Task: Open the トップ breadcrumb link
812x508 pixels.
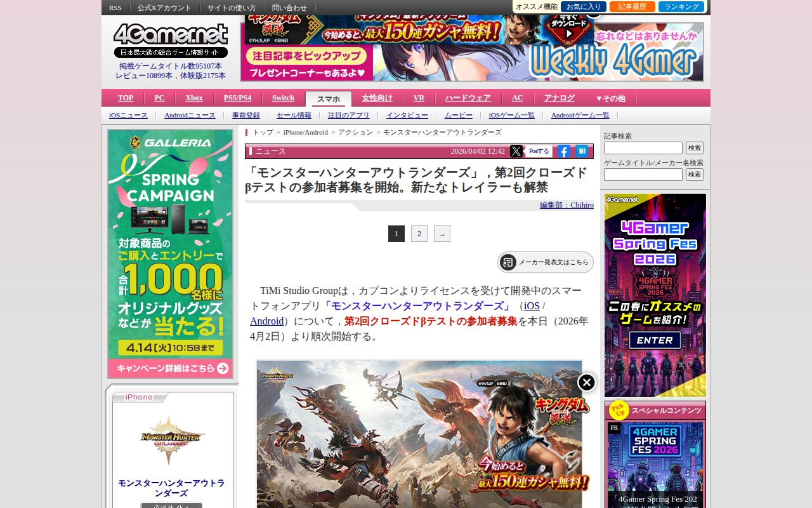Action: pyautogui.click(x=263, y=132)
